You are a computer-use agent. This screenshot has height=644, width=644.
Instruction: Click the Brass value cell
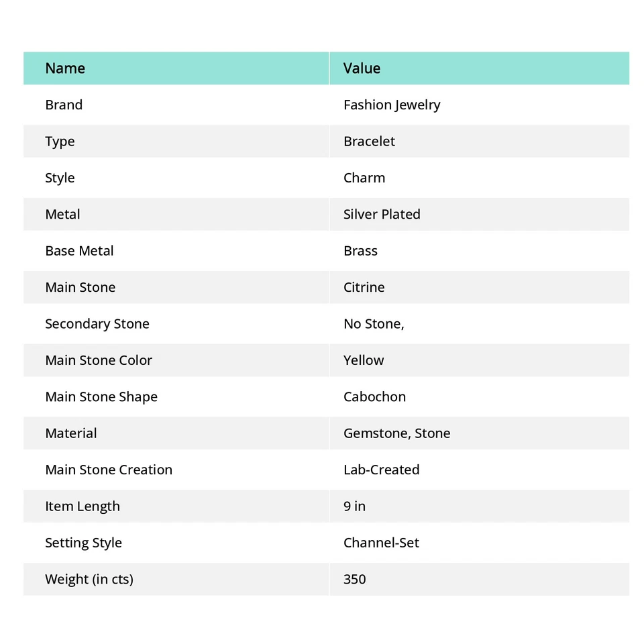tap(360, 251)
